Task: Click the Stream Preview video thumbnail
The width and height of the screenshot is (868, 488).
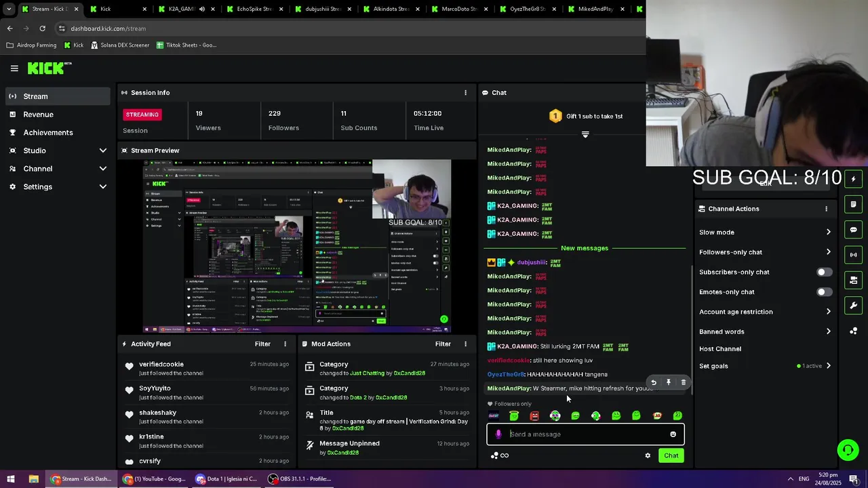Action: 296,247
